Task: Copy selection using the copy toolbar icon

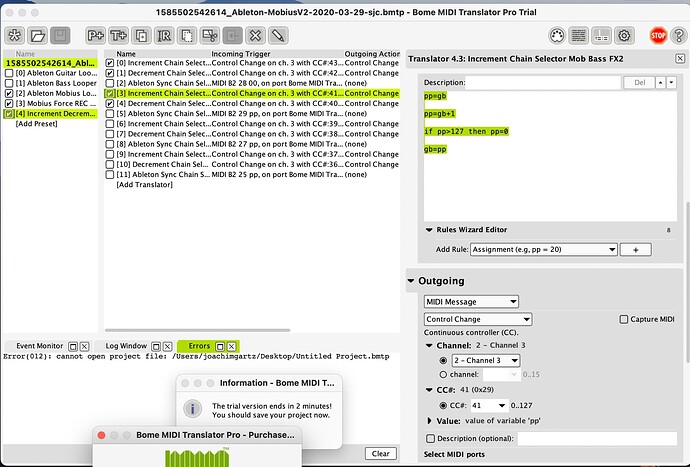Action: tap(187, 36)
